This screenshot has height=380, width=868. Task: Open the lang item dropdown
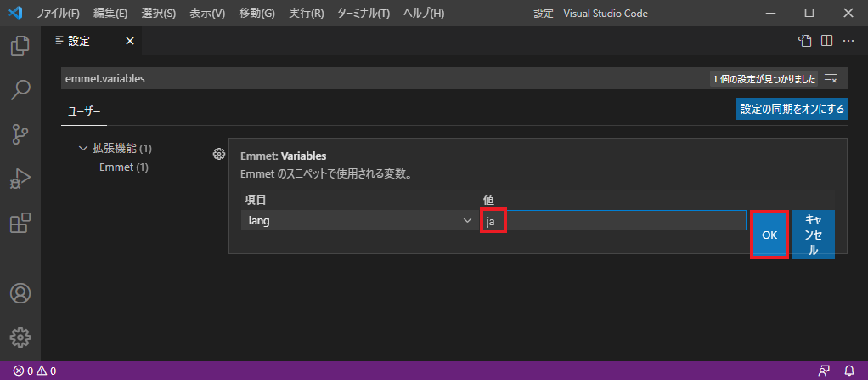click(x=358, y=220)
